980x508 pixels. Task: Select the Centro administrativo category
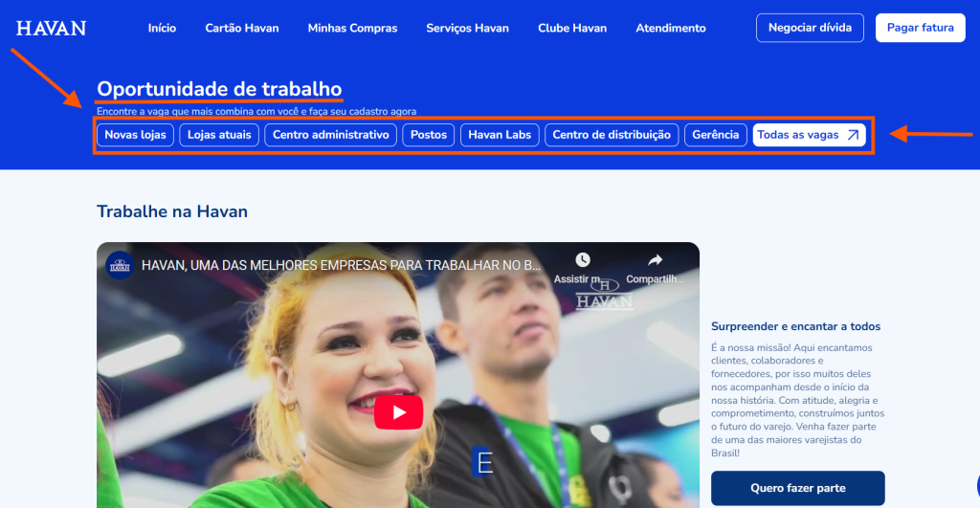(330, 135)
